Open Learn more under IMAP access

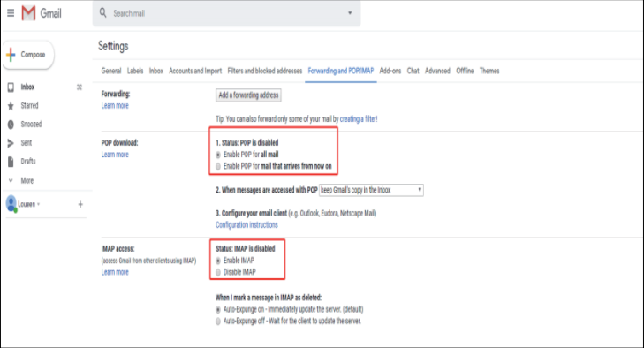(x=115, y=272)
